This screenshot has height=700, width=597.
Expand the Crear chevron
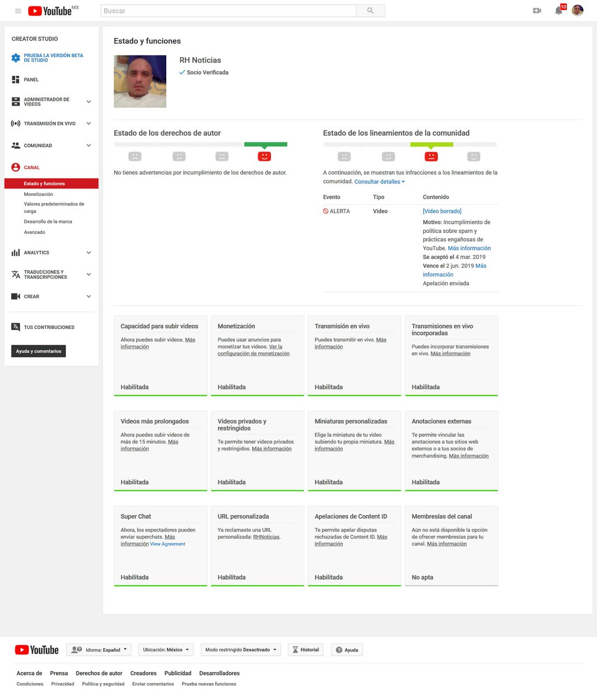pyautogui.click(x=89, y=296)
